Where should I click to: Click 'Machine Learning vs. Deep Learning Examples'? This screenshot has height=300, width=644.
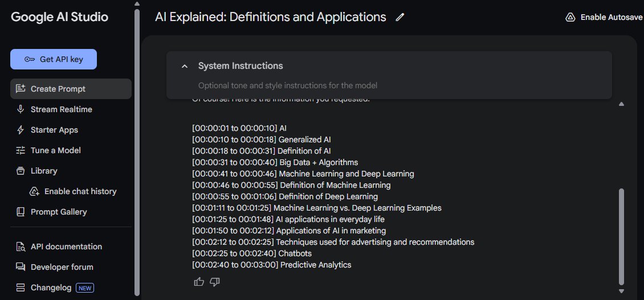(x=317, y=208)
